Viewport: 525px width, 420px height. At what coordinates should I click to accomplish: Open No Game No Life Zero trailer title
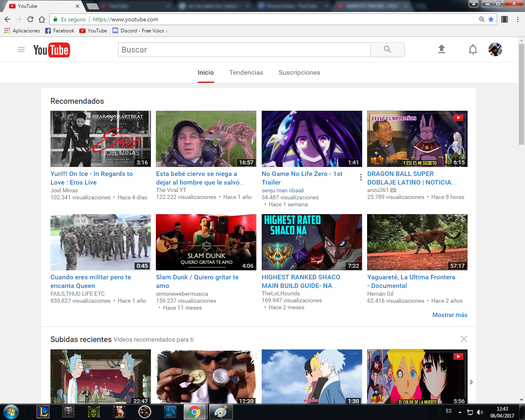(x=302, y=178)
